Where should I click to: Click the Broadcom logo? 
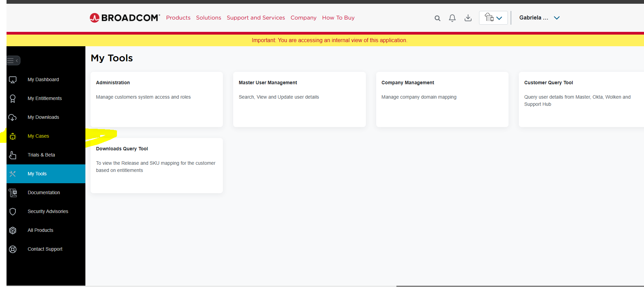click(x=125, y=18)
